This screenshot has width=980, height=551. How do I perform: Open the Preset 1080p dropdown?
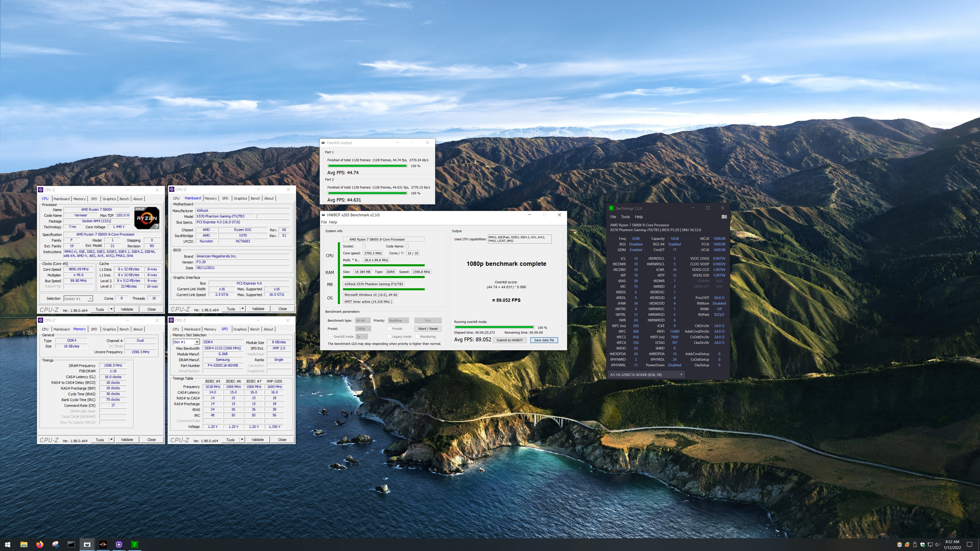363,329
